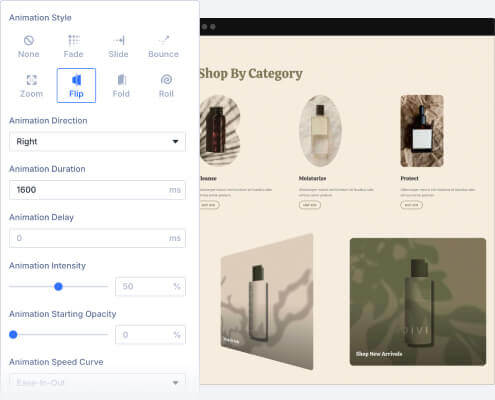Viewport: 495px width, 400px height.
Task: Click the Shop By Category heading
Action: point(251,74)
